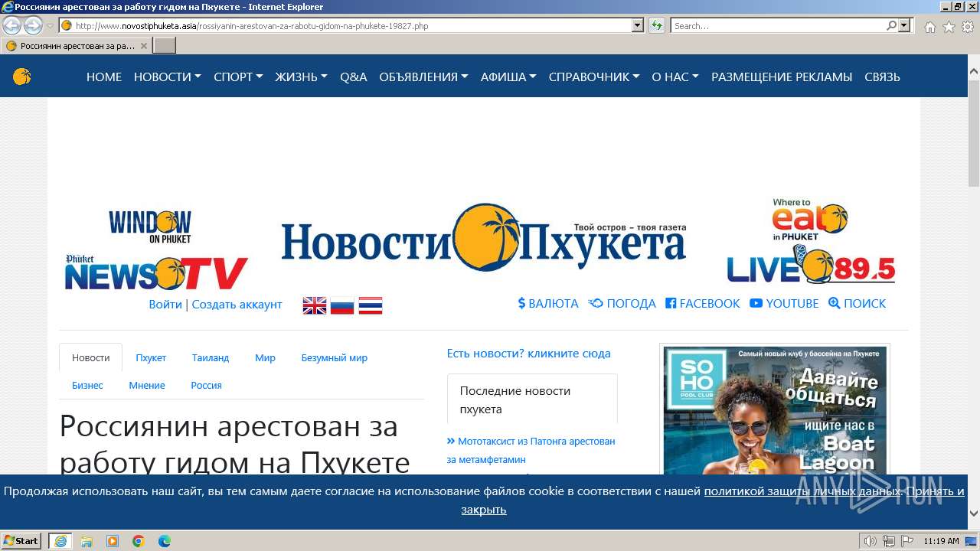
Task: Select the Пхукет tab
Action: [151, 357]
